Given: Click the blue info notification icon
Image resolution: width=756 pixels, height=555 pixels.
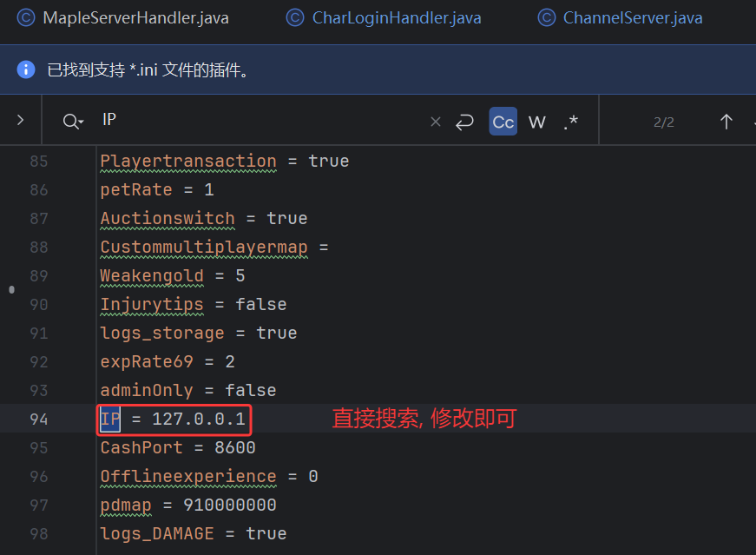Looking at the screenshot, I should (26, 69).
